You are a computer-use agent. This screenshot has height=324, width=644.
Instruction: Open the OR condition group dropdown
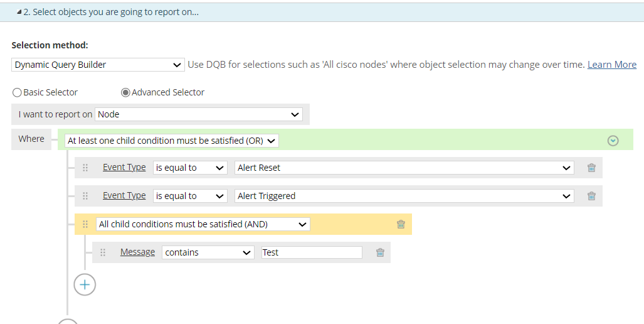172,141
